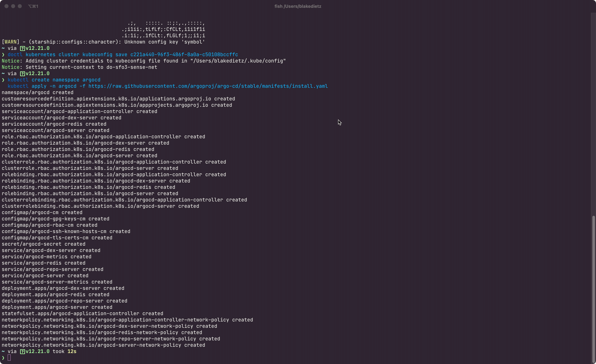The width and height of the screenshot is (596, 364).
Task: Click 'serviceaccount/argocd-dex-server created'
Action: (x=61, y=118)
